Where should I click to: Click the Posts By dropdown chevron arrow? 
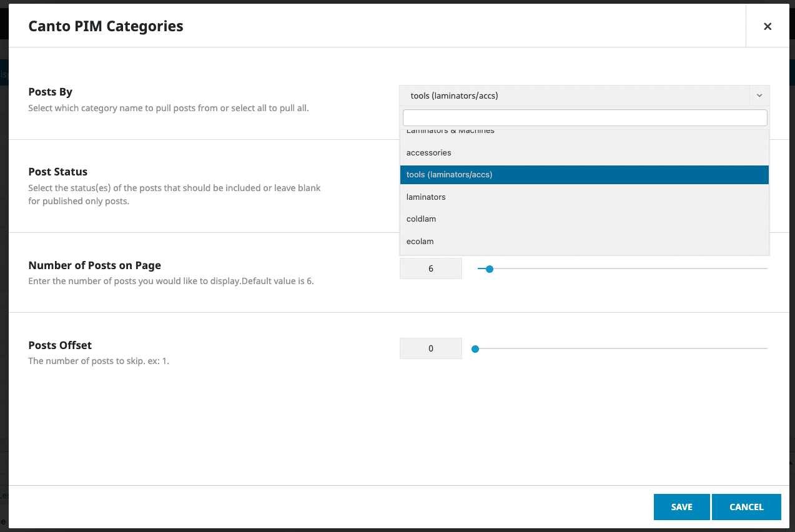tap(759, 96)
